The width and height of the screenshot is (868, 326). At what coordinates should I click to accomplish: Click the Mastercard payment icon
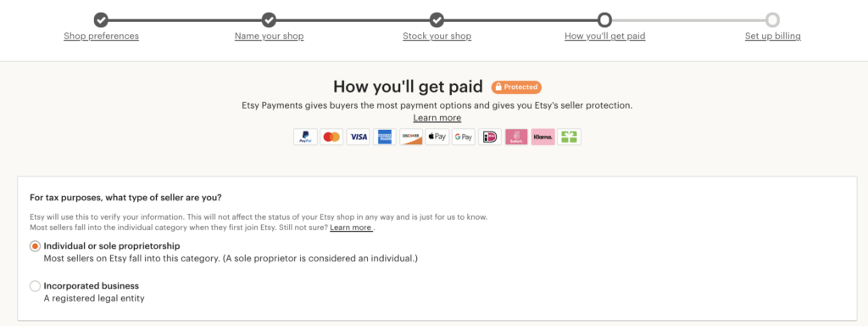tap(331, 137)
